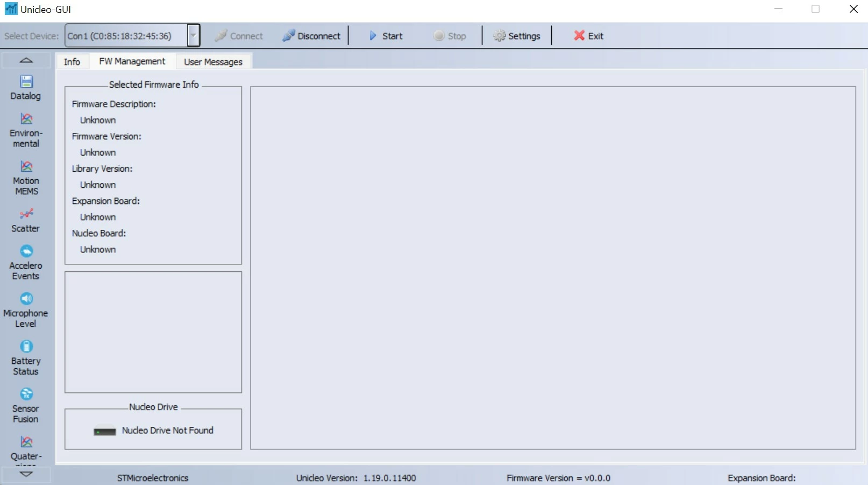Open the Motion MEMS view
The height and width of the screenshot is (485, 868).
coord(26,178)
